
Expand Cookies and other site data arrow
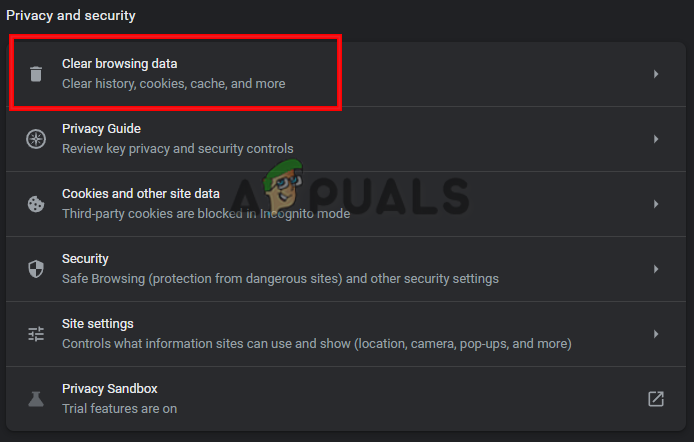(x=656, y=204)
